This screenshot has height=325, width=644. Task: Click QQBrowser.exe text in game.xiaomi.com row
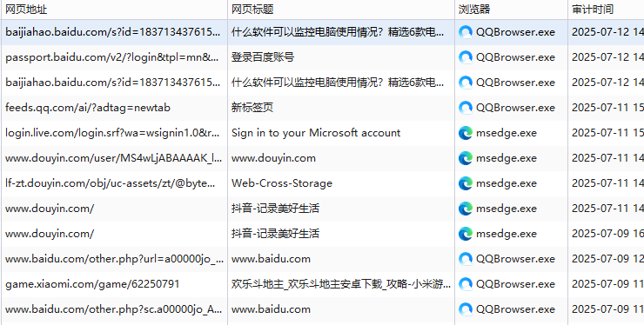click(515, 284)
